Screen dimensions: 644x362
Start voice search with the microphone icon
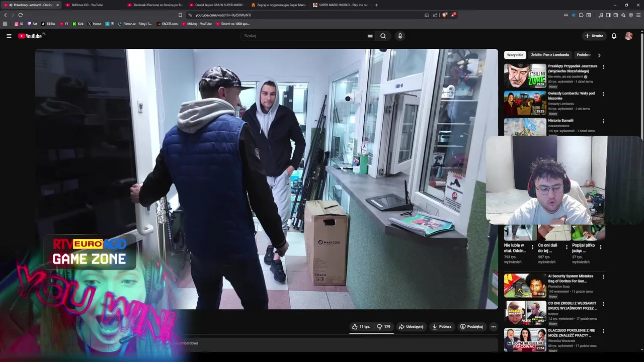click(x=400, y=36)
